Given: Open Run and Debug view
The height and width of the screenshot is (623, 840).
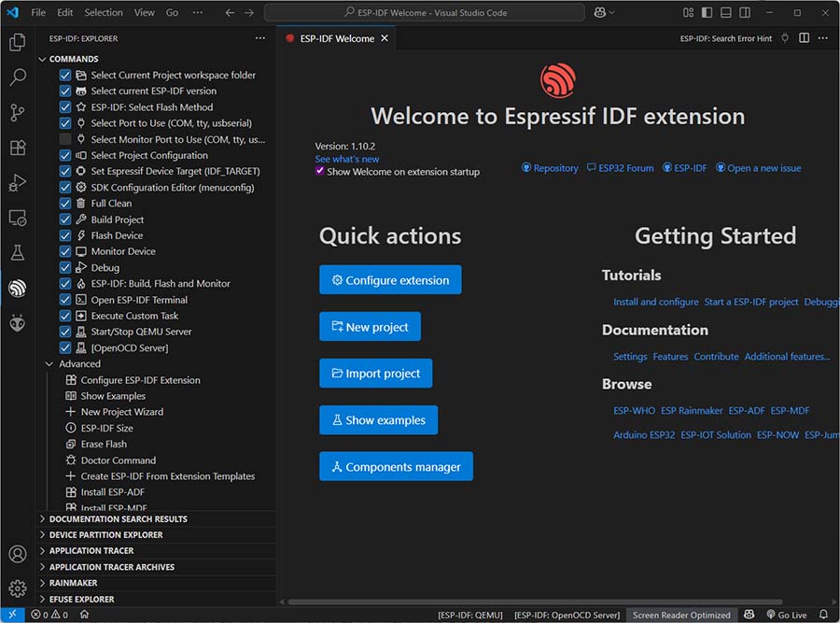Looking at the screenshot, I should [x=17, y=183].
